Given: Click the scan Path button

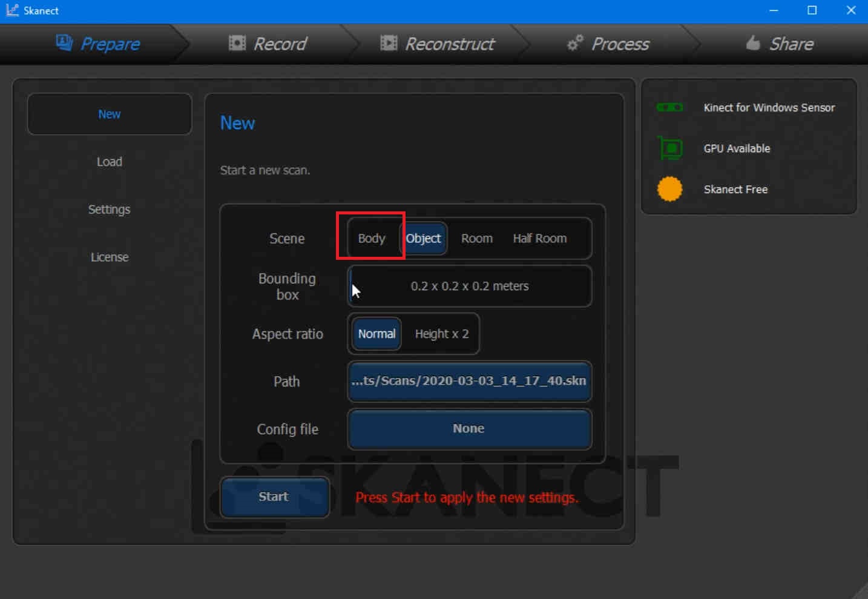Looking at the screenshot, I should tap(470, 381).
